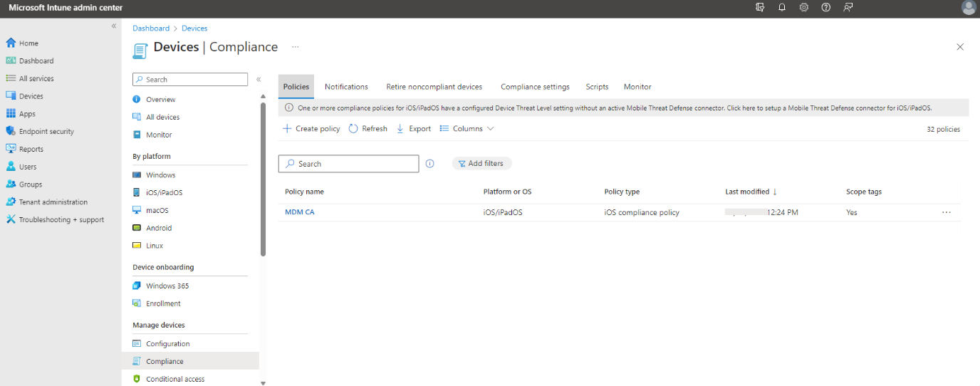Click Devices breadcrumb link
Image resolution: width=980 pixels, height=386 pixels.
pyautogui.click(x=194, y=28)
